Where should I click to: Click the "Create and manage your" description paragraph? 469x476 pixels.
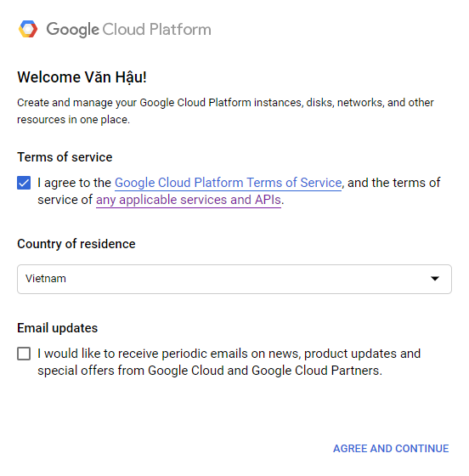click(225, 111)
